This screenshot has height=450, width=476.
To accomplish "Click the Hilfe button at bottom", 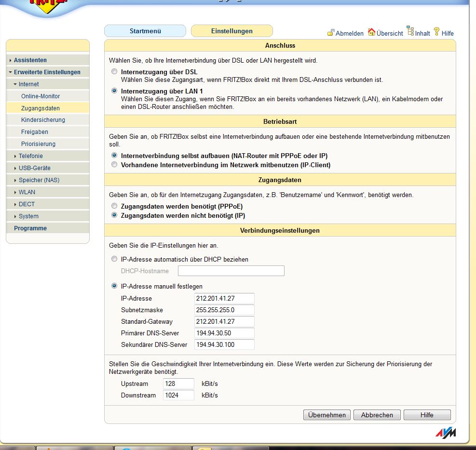I will (x=427, y=415).
